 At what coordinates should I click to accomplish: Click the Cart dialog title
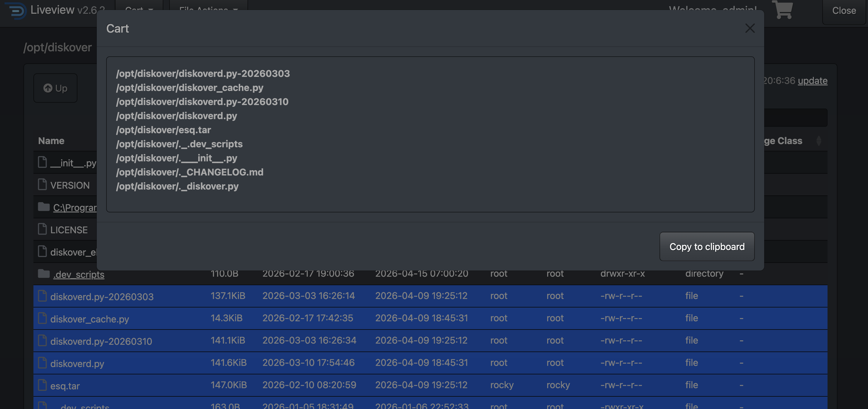[118, 28]
